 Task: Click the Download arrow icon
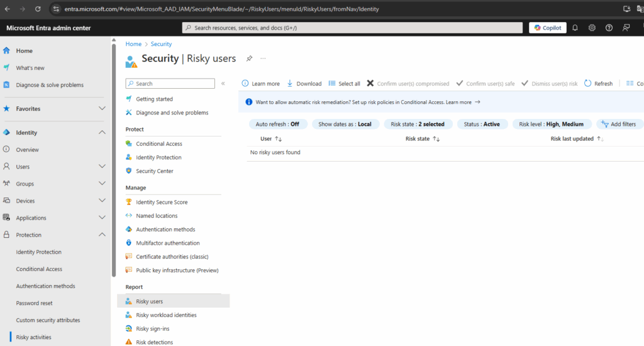click(289, 84)
